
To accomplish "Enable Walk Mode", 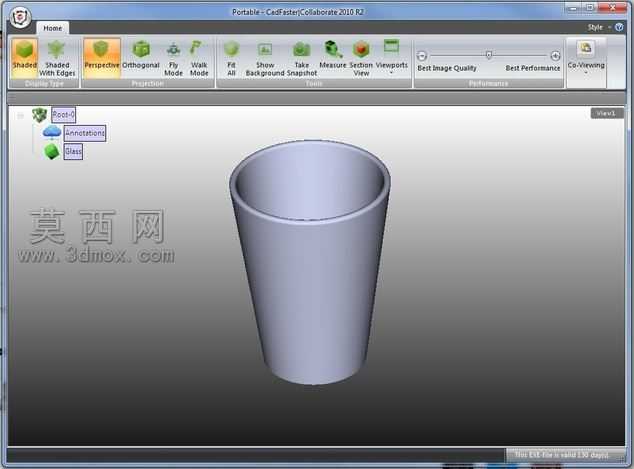I will 199,58.
